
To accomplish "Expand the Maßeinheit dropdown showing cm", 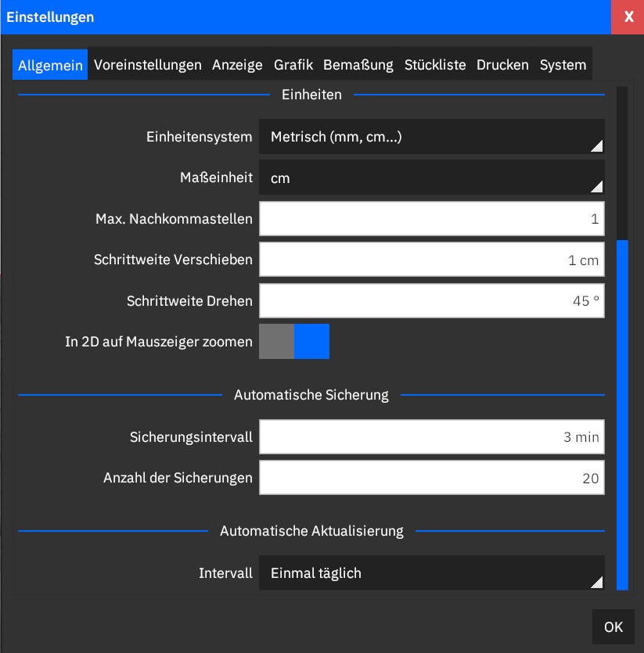I will pyautogui.click(x=432, y=178).
